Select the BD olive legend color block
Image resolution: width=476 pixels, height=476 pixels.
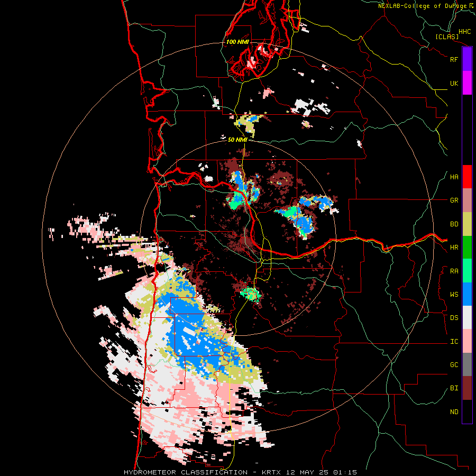pos(467,224)
